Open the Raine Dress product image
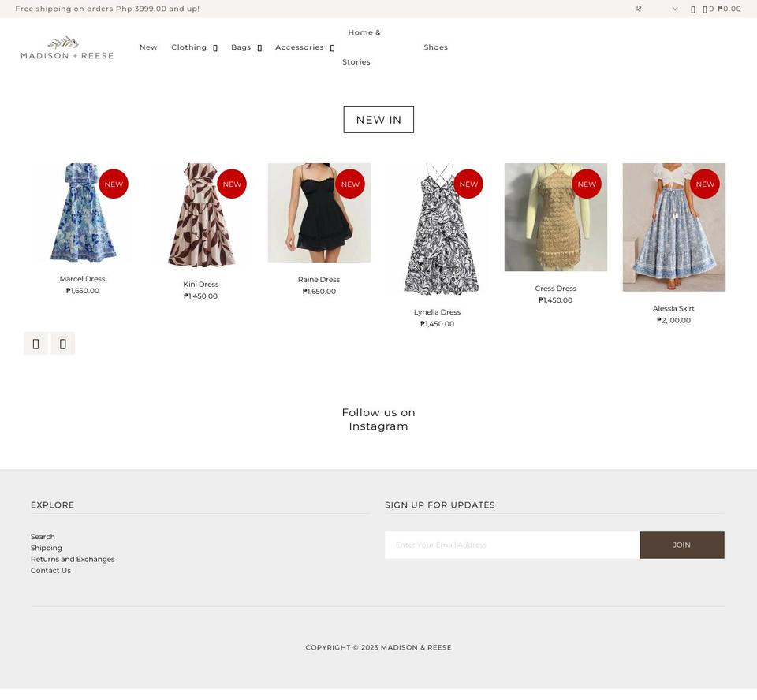 click(x=319, y=213)
